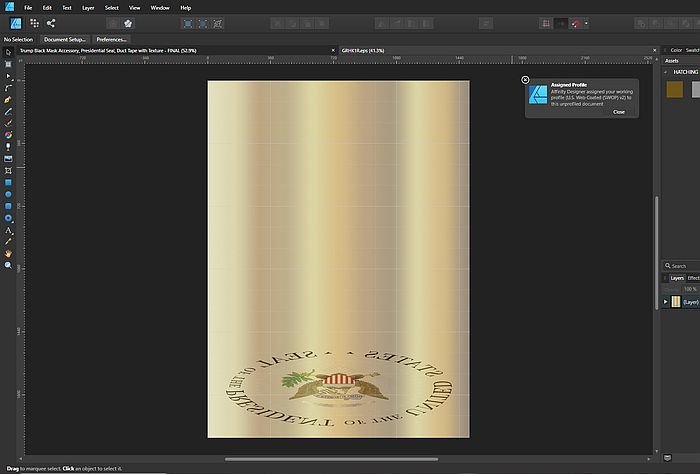Close the Trump Black Mask document tab
Viewport: 700px width, 474px height.
tap(333, 50)
